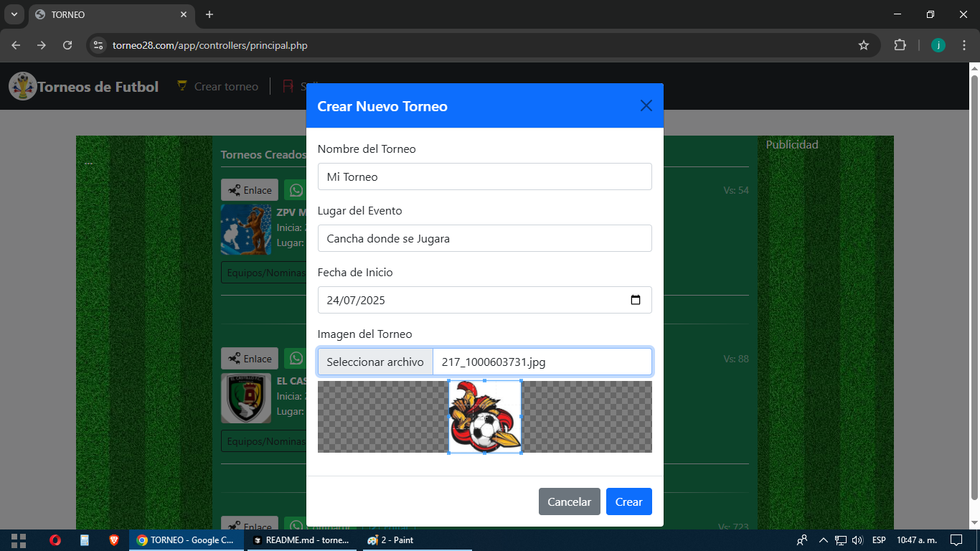980x551 pixels.
Task: Expand hidden icons in the system tray
Action: click(x=823, y=539)
